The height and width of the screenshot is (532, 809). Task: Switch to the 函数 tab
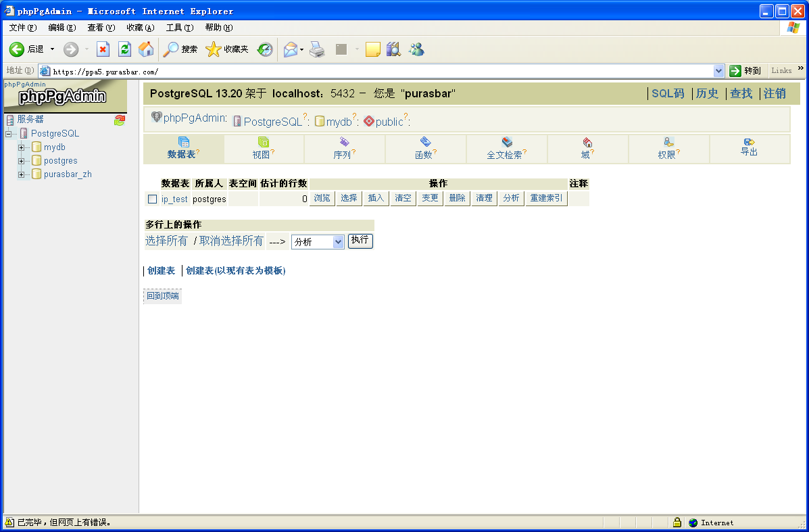tap(426, 149)
